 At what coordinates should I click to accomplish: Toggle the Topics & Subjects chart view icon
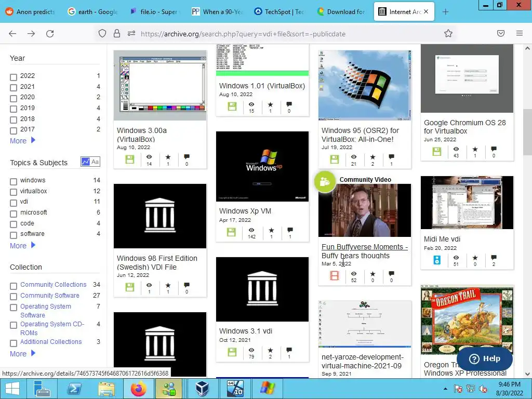click(x=85, y=162)
